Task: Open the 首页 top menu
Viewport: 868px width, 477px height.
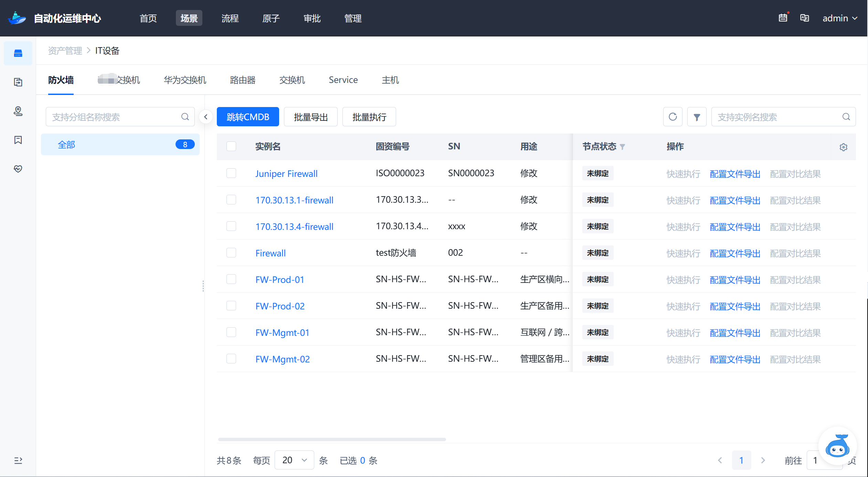Action: tap(148, 18)
